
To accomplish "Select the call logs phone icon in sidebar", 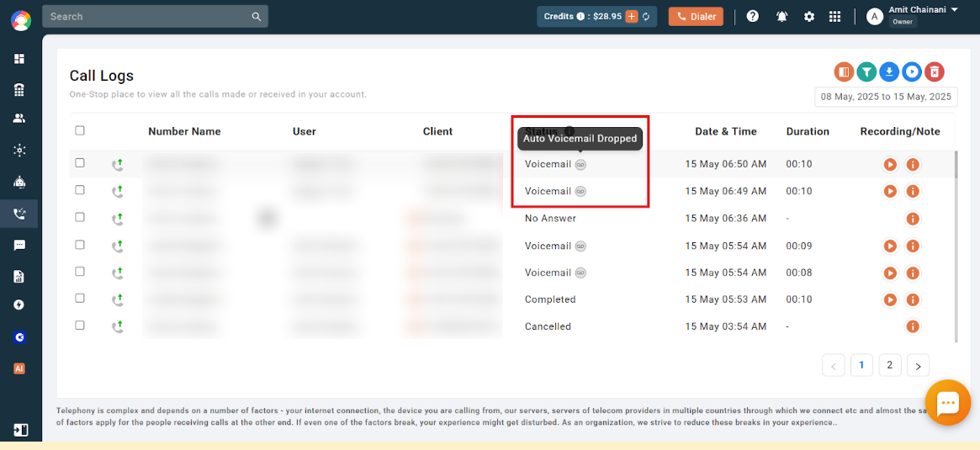I will 19,214.
